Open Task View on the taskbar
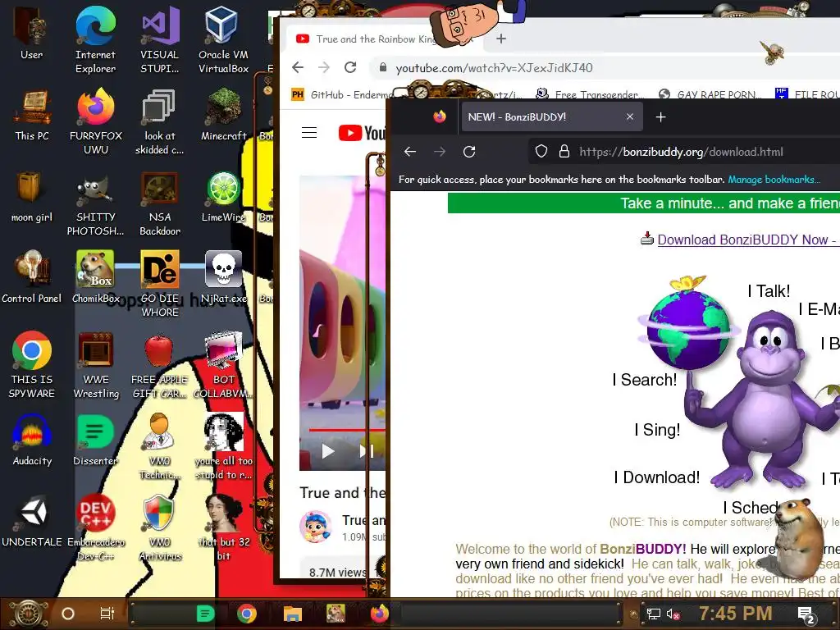840x630 pixels. click(107, 614)
